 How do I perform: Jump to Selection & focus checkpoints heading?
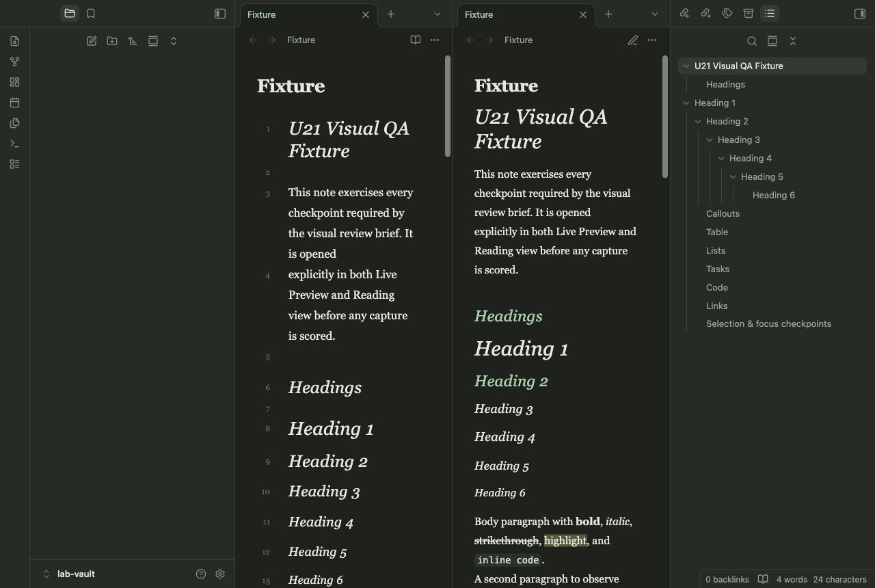coord(768,324)
